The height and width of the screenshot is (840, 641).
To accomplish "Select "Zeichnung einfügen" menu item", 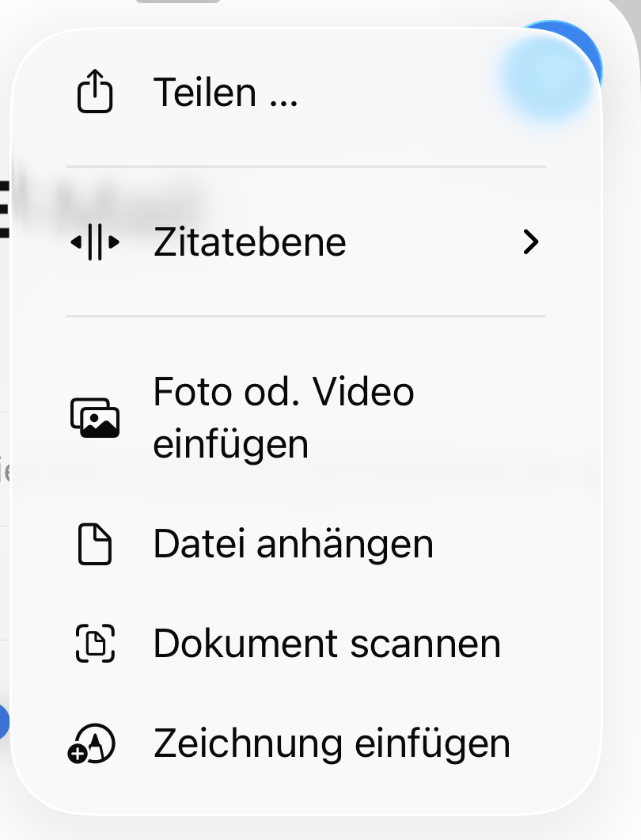I will point(332,744).
